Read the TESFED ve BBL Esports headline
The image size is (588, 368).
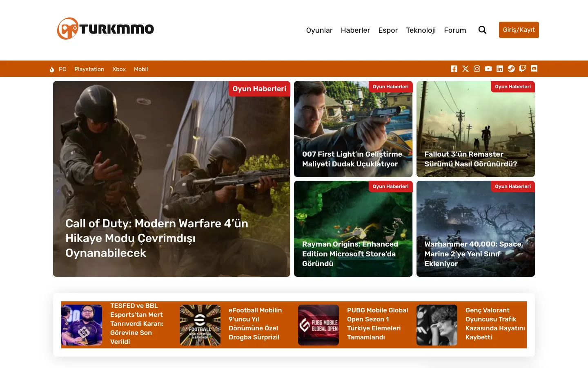[137, 323]
